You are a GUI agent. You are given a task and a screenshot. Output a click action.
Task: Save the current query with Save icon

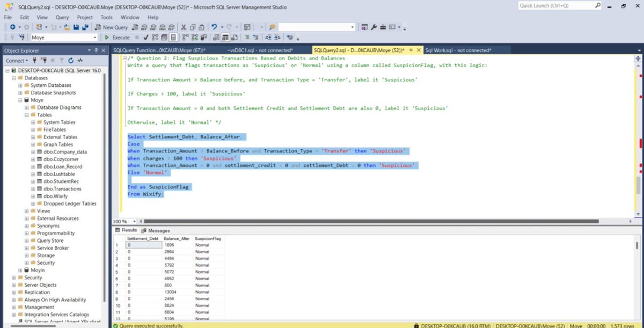point(76,27)
